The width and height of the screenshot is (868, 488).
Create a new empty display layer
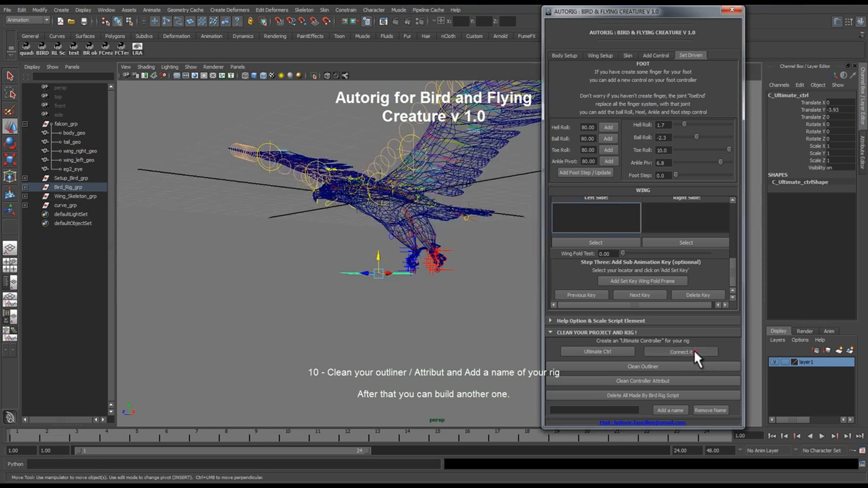pos(839,350)
